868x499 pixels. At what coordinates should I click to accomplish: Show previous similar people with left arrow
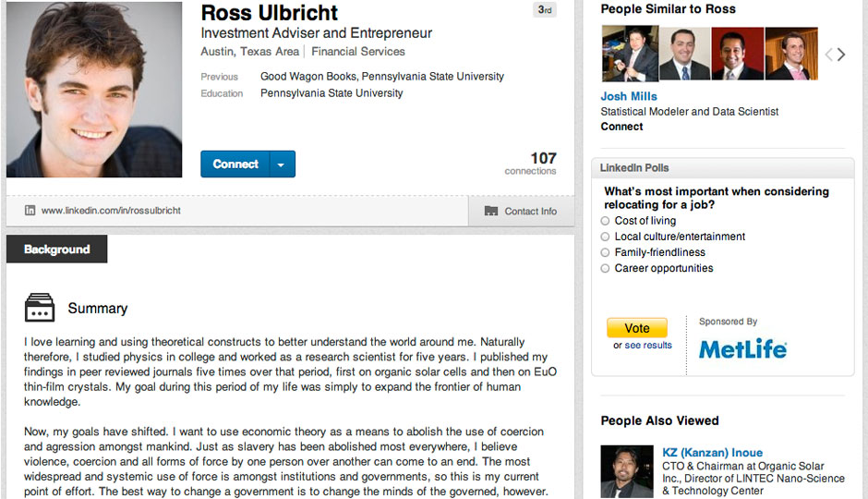pyautogui.click(x=828, y=55)
